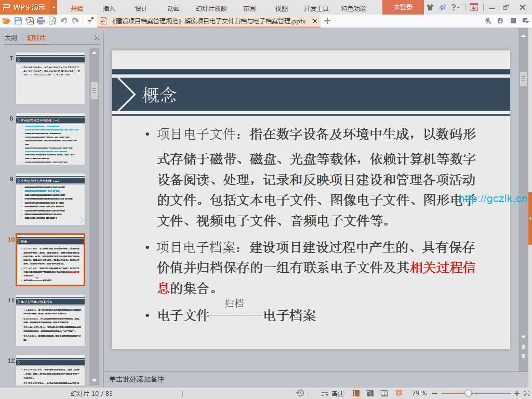
Task: Open WPS 演示 application menu dropdown arrow
Action: (54, 7)
